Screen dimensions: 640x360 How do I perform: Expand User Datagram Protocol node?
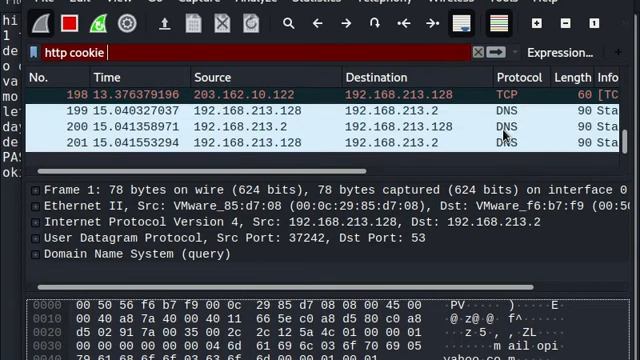pos(36,238)
